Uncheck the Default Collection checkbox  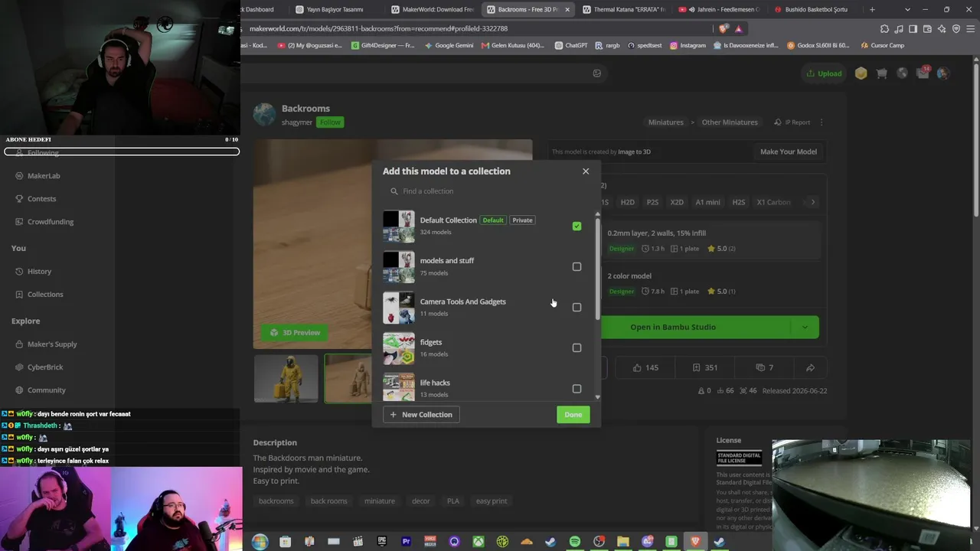click(577, 227)
